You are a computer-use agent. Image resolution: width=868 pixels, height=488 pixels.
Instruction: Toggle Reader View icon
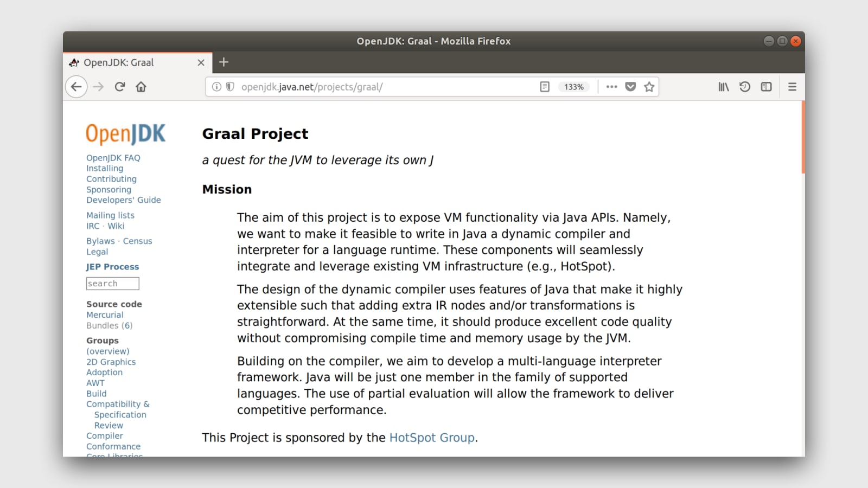pyautogui.click(x=545, y=87)
